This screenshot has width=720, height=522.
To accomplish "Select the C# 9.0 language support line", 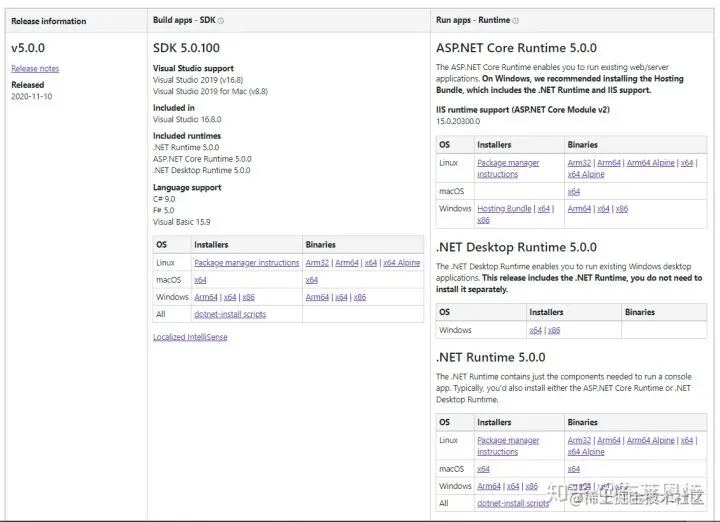I will click(164, 199).
